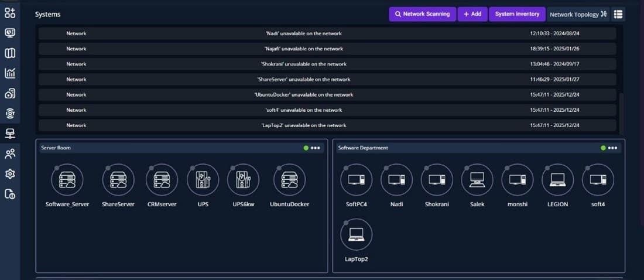Open System Inventory
This screenshot has width=644, height=280.
point(517,14)
